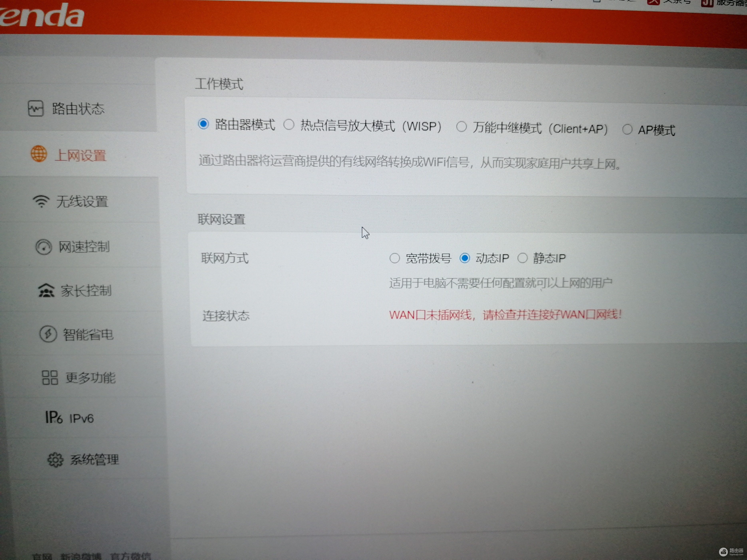Click the WiFi wireless settings icon
This screenshot has height=560, width=747.
click(41, 201)
